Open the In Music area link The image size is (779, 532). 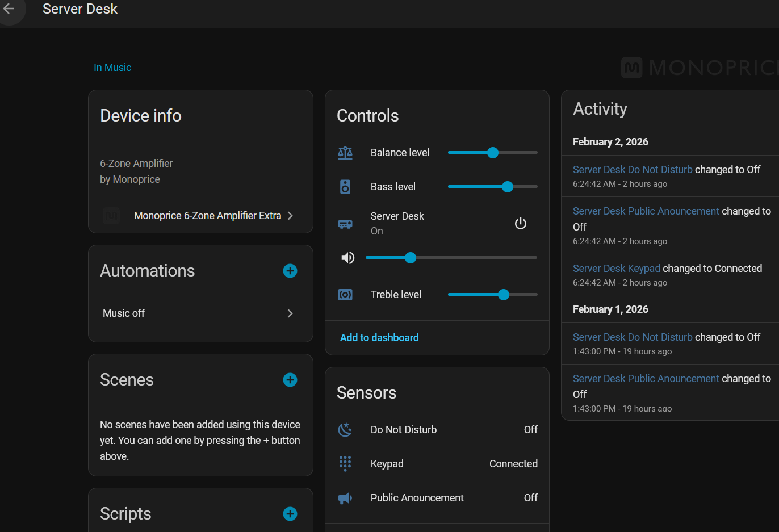click(112, 68)
